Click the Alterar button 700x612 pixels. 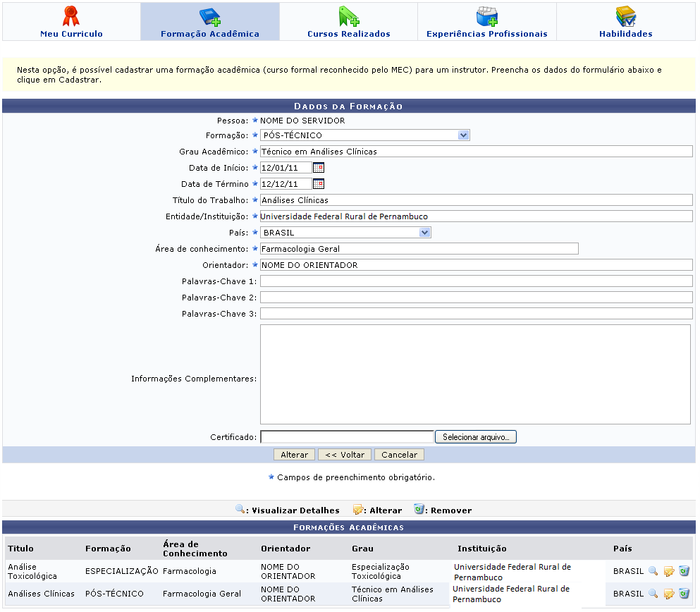[294, 455]
